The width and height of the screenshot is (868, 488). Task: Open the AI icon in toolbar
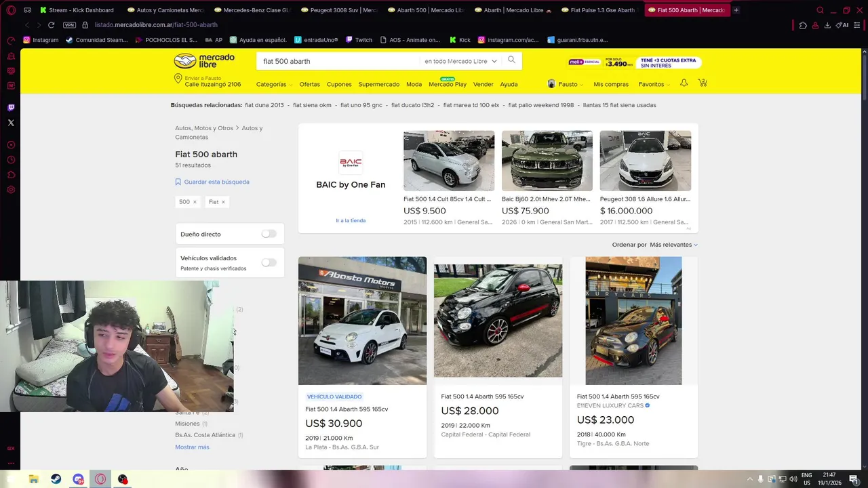[x=843, y=25]
